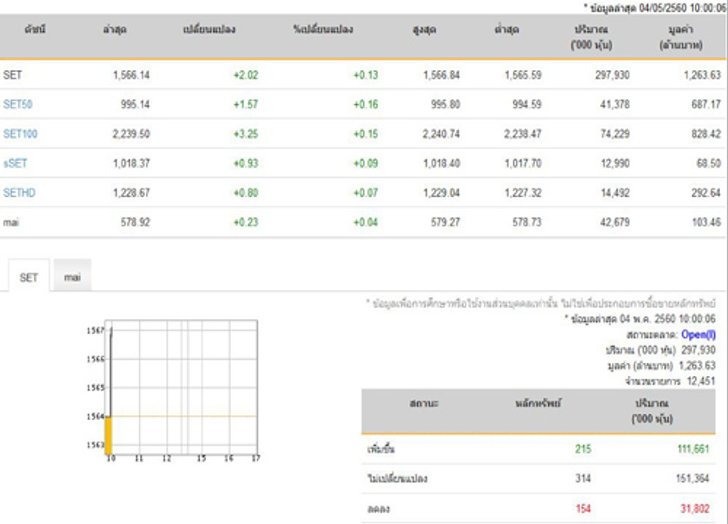The image size is (728, 524).
Task: Click sSET high value 1,018.40
Action: [442, 163]
